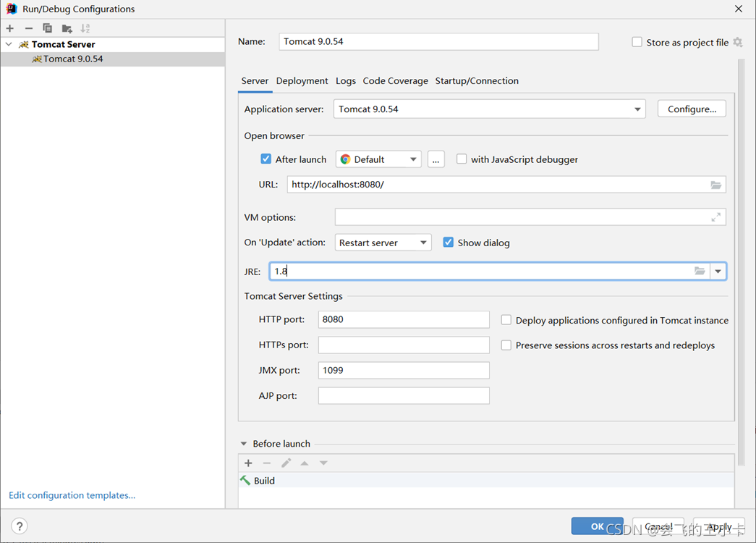Viewport: 756px width, 543px height.
Task: Click the right panel vertical scrollbar
Action: pos(741,261)
